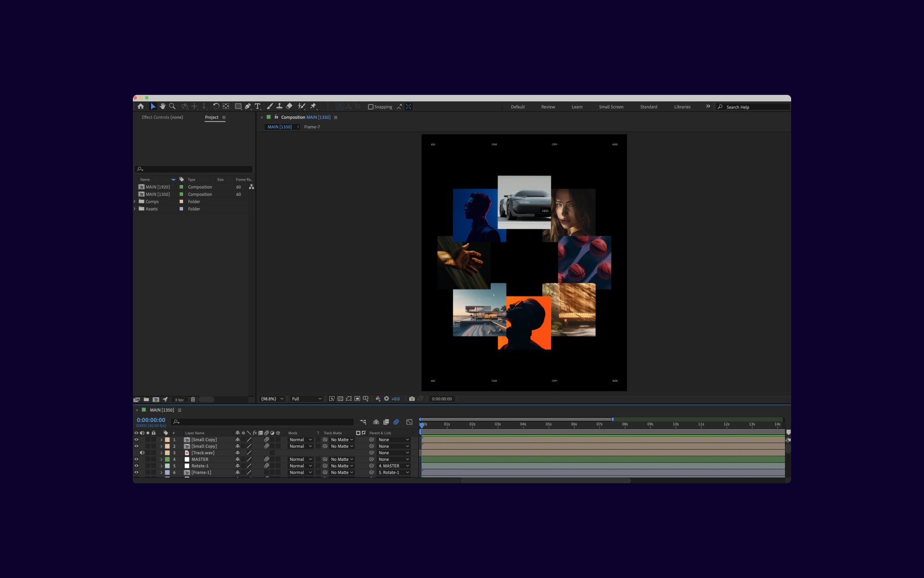The image size is (924, 578).
Task: Select the Eraser tool
Action: pos(289,106)
